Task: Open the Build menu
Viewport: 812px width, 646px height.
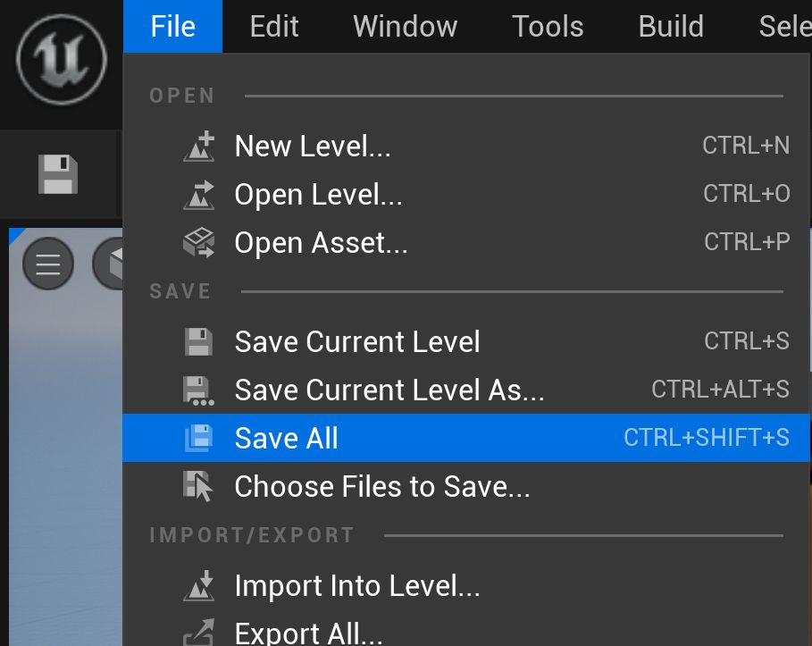Action: (x=671, y=27)
